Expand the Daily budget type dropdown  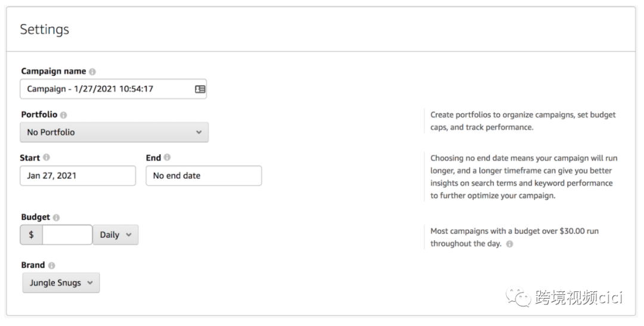tap(116, 235)
